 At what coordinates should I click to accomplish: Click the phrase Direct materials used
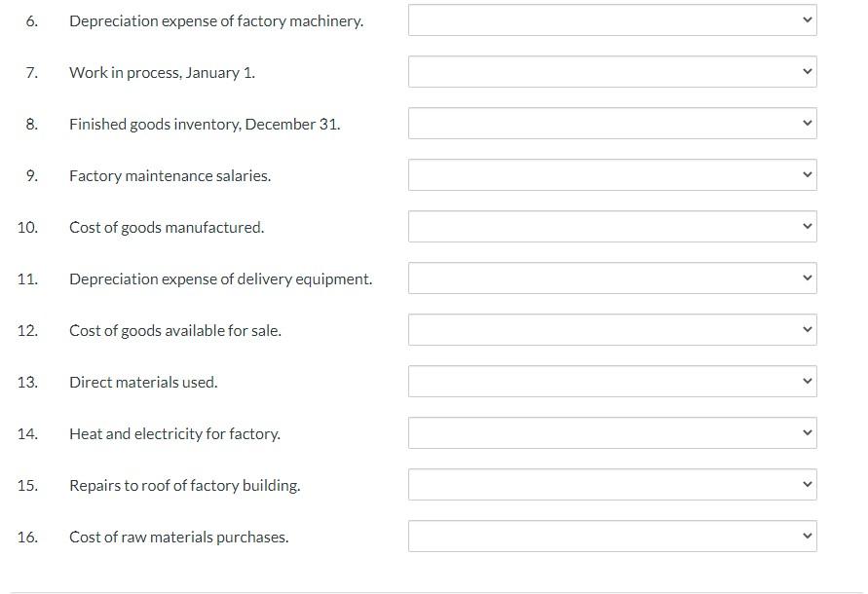(x=142, y=382)
